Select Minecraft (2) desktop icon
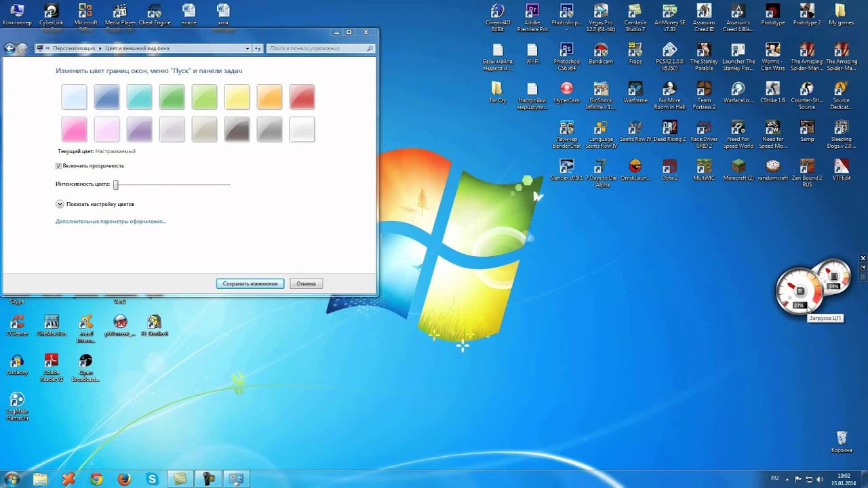The height and width of the screenshot is (488, 868). pos(738,169)
